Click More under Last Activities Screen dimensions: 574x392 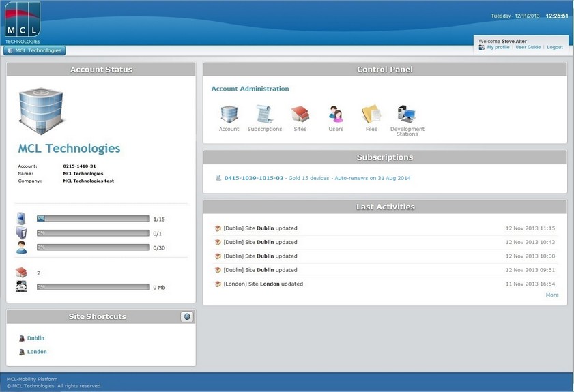point(552,295)
